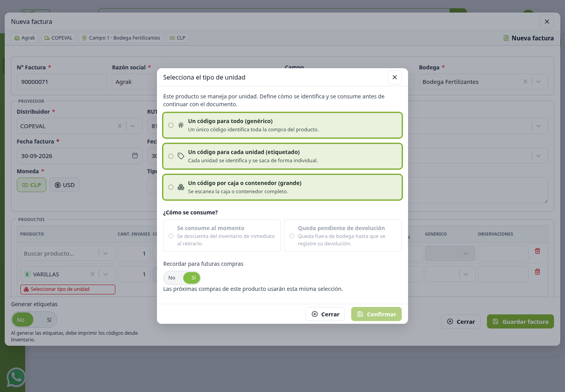
Task: Clear the Bodega Fertilizantes selection with X
Action: [525, 82]
